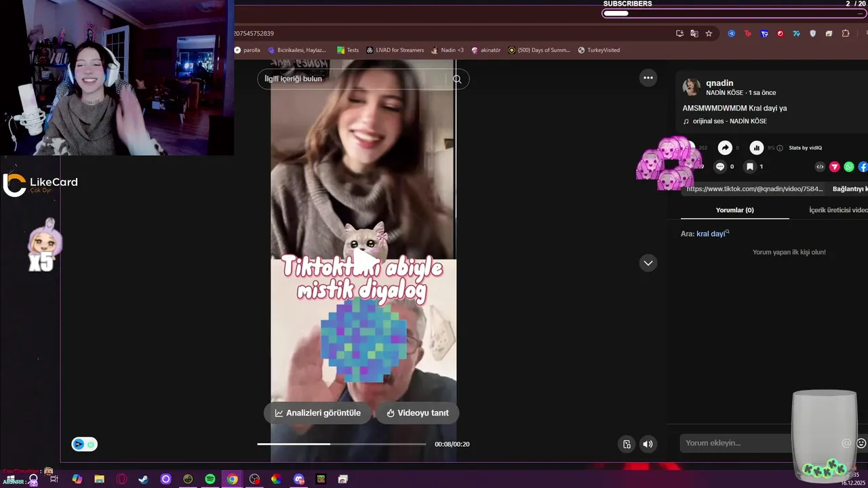Click the install app icon in address bar
The height and width of the screenshot is (488, 868).
click(x=679, y=33)
